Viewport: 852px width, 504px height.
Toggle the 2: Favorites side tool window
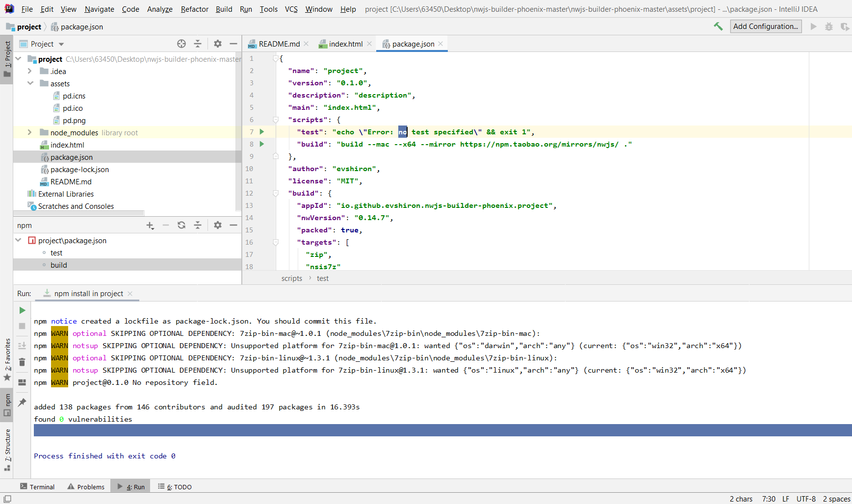7,360
